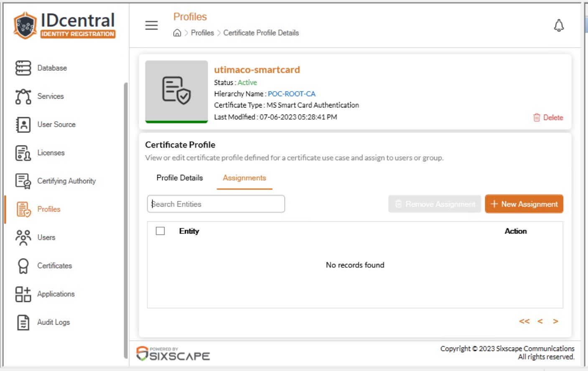
Task: Click the Active status text
Action: (x=247, y=82)
